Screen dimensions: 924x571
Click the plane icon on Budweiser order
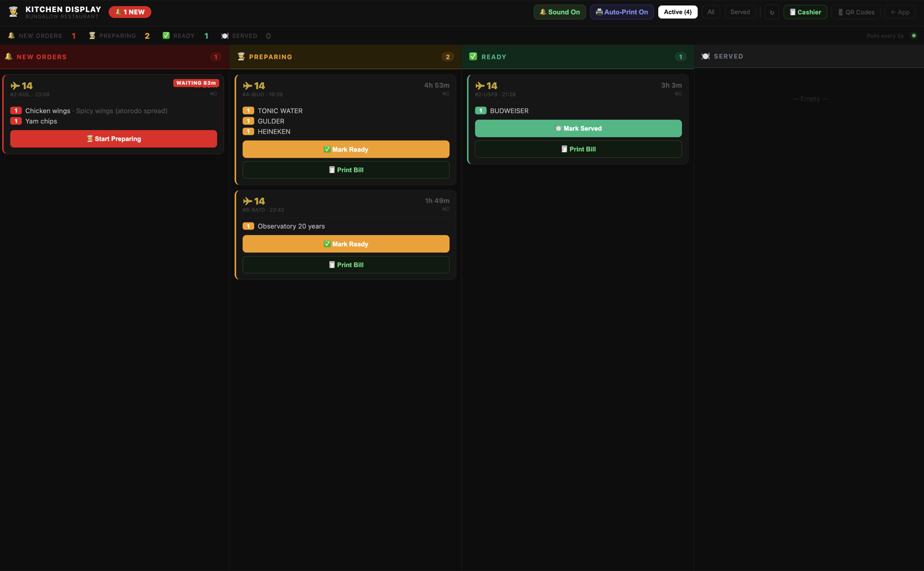tap(479, 86)
